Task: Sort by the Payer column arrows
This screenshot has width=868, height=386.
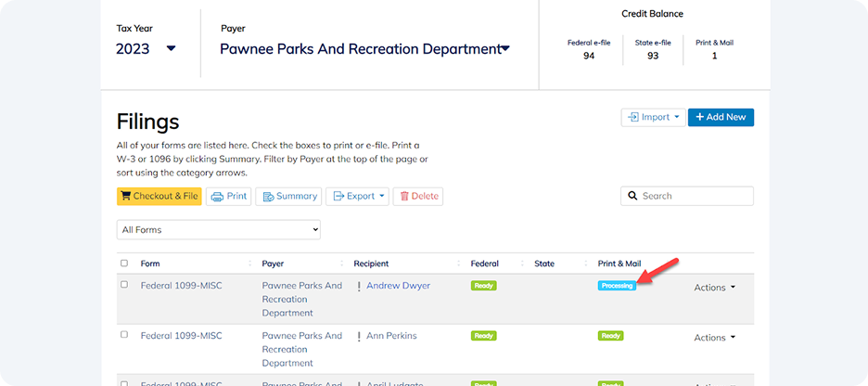Action: pyautogui.click(x=341, y=264)
